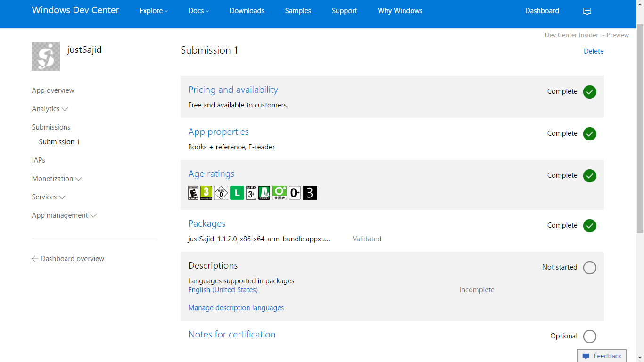Expand the App management section
The height and width of the screenshot is (362, 644).
(x=64, y=215)
